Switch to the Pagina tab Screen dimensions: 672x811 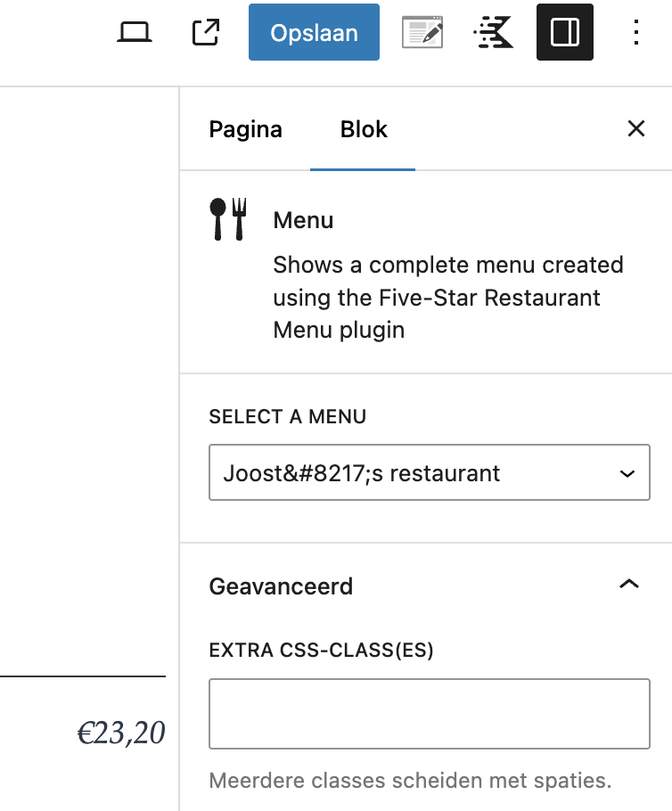[245, 129]
